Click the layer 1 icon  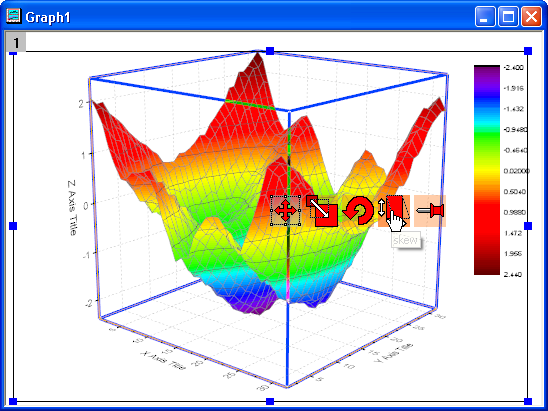tap(16, 43)
